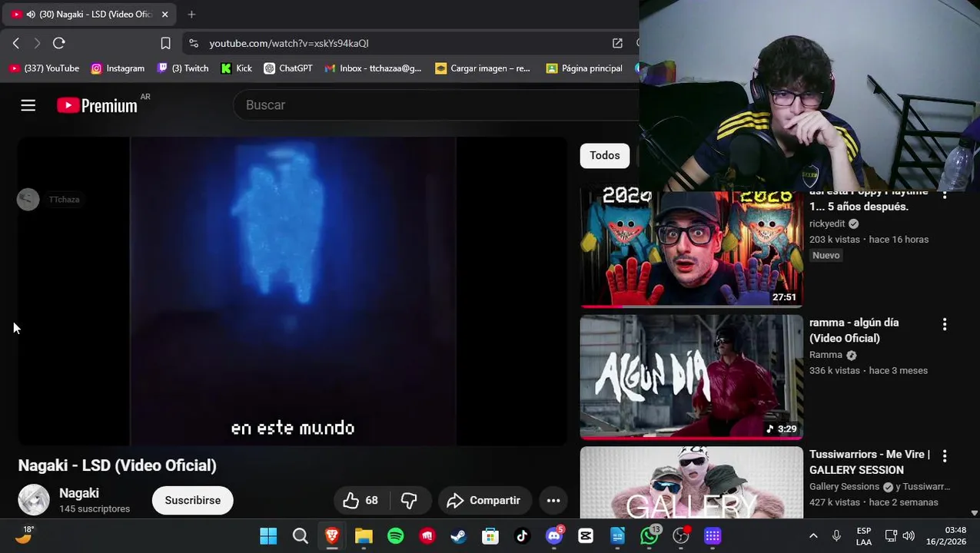Image resolution: width=980 pixels, height=553 pixels.
Task: Open the ChatGPT bookmark
Action: 288,68
